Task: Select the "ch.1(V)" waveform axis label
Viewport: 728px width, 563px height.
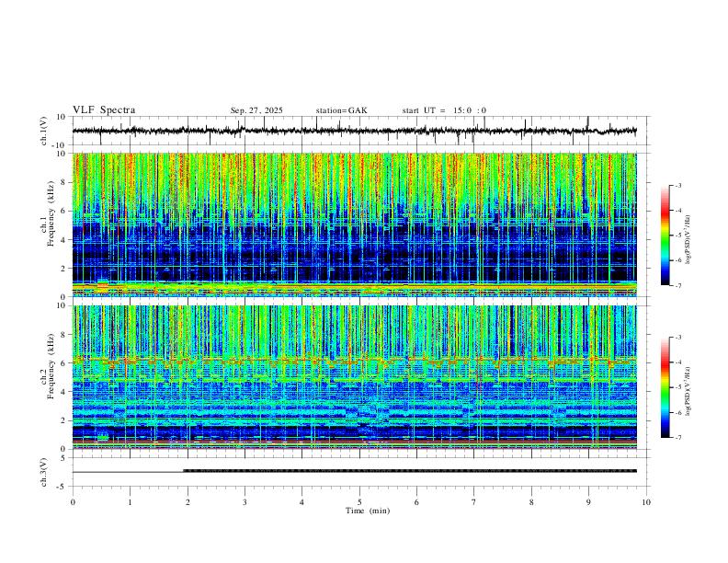Action: 44,131
